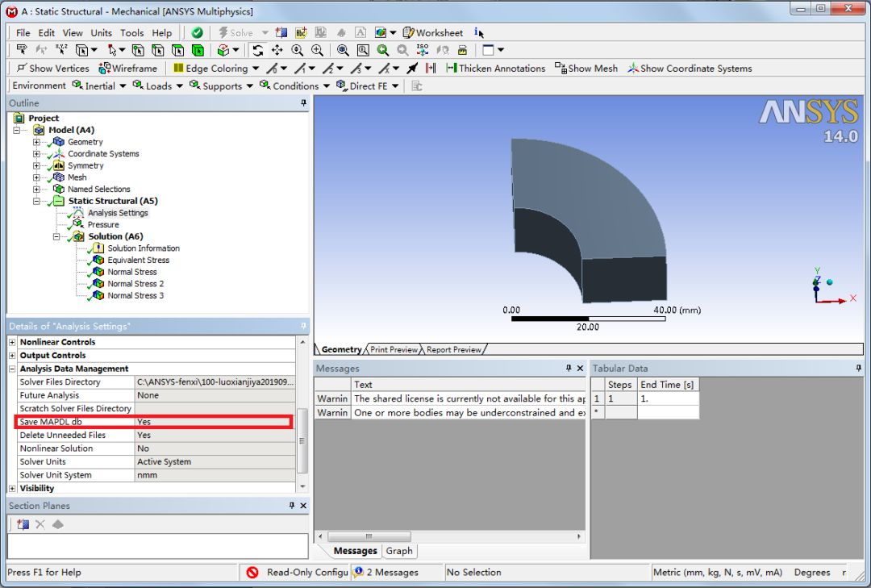Open the Tools menu
This screenshot has height=588, width=871.
pyautogui.click(x=131, y=33)
